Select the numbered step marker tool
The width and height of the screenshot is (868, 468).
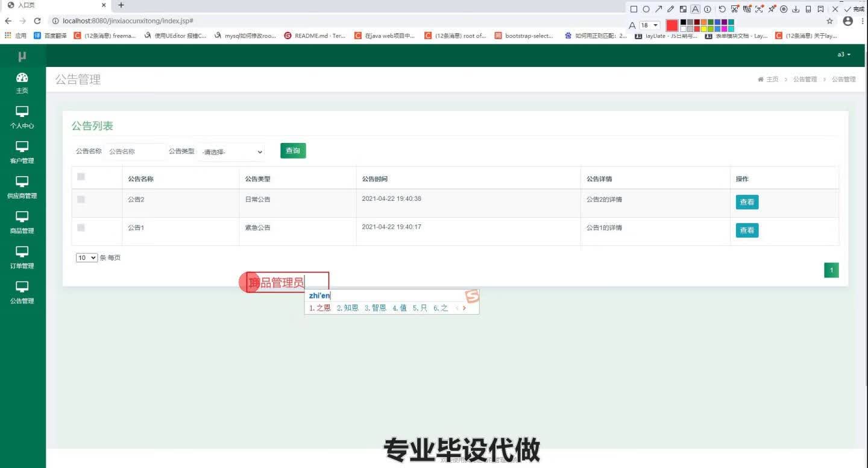[x=708, y=9]
